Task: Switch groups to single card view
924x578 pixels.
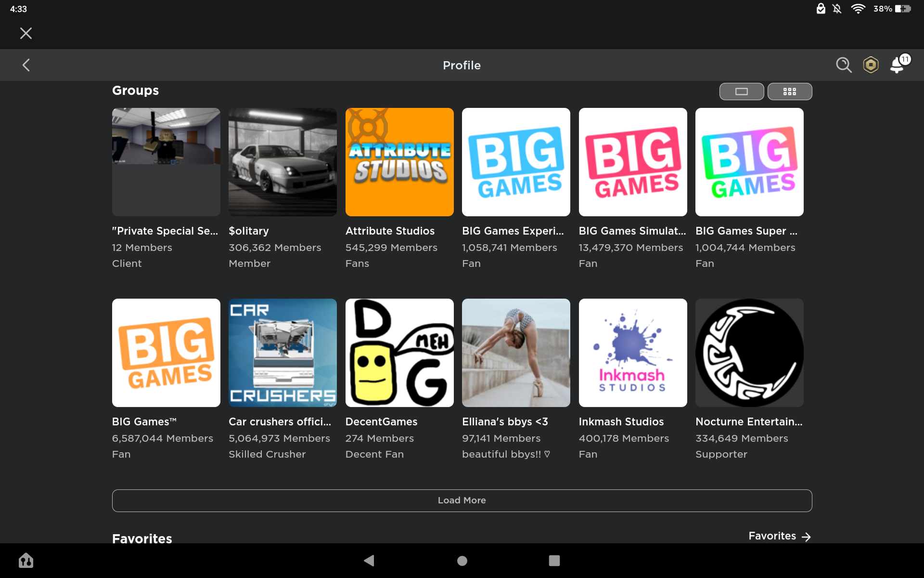Action: click(741, 92)
